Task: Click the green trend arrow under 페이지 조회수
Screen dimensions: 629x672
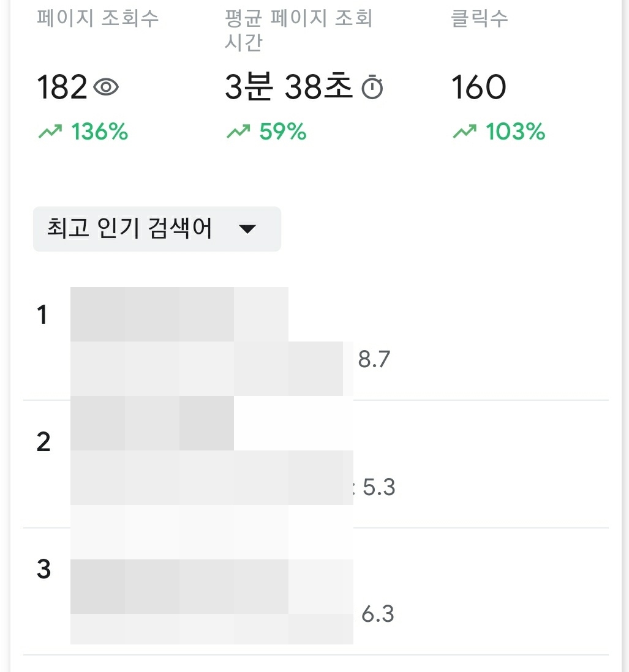Action: [x=51, y=130]
